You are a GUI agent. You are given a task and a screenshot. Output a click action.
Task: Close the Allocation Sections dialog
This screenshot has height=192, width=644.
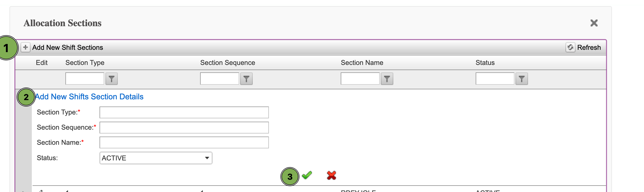pyautogui.click(x=594, y=23)
